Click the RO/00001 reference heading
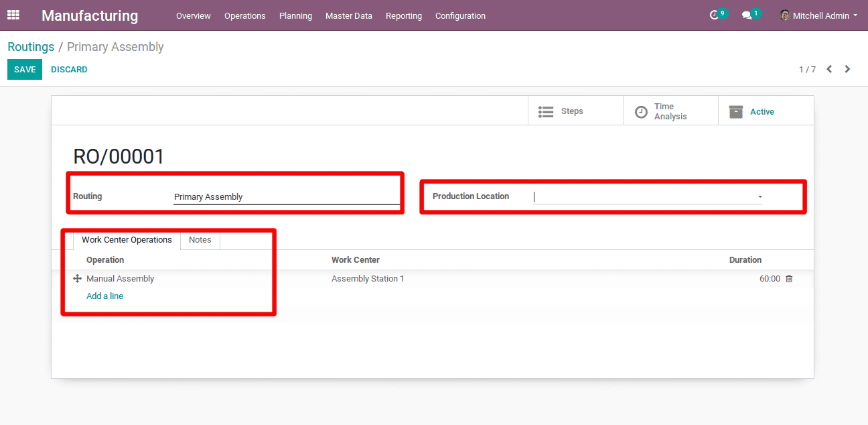The width and height of the screenshot is (868, 425). pos(119,156)
